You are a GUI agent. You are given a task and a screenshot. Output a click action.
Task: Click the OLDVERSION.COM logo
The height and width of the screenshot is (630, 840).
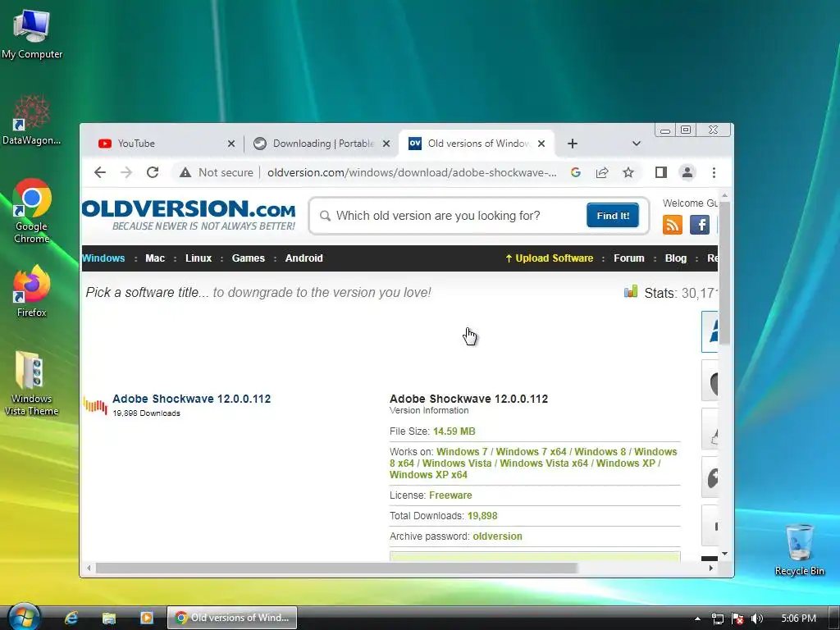click(188, 215)
